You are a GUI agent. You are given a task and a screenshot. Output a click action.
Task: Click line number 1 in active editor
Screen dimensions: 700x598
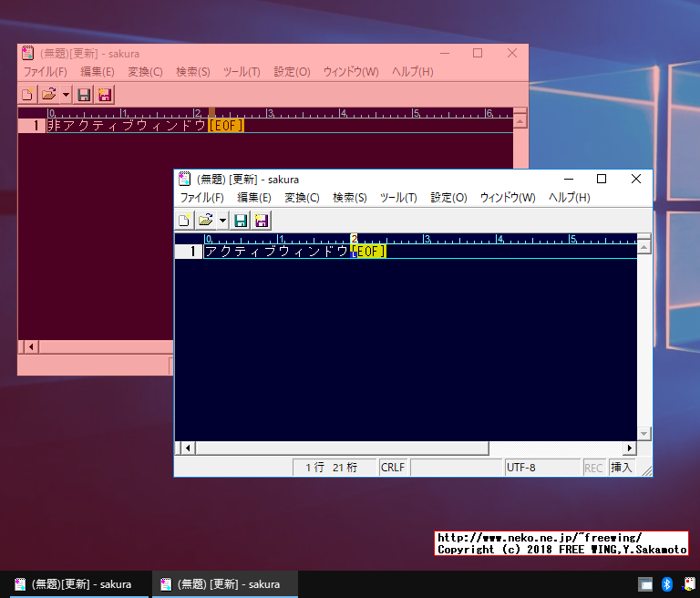coord(192,252)
